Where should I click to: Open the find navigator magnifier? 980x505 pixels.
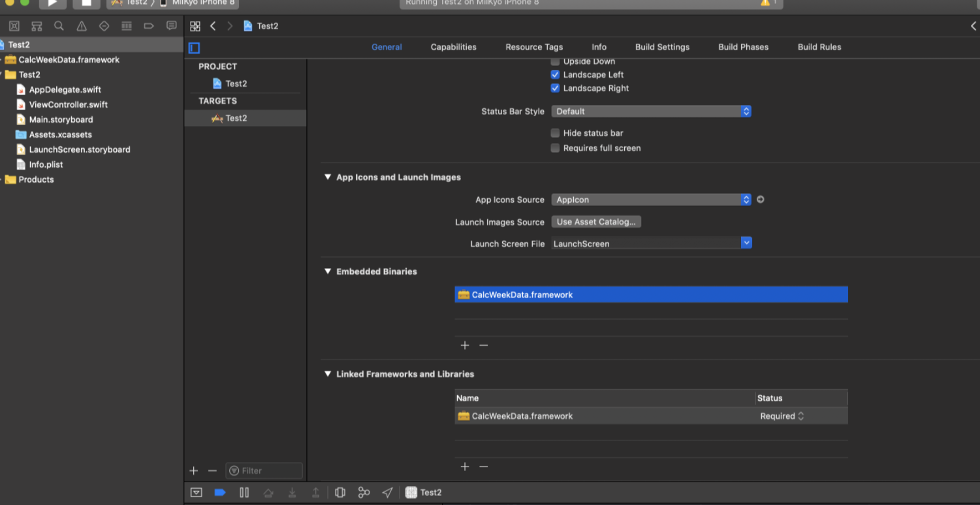pyautogui.click(x=59, y=26)
